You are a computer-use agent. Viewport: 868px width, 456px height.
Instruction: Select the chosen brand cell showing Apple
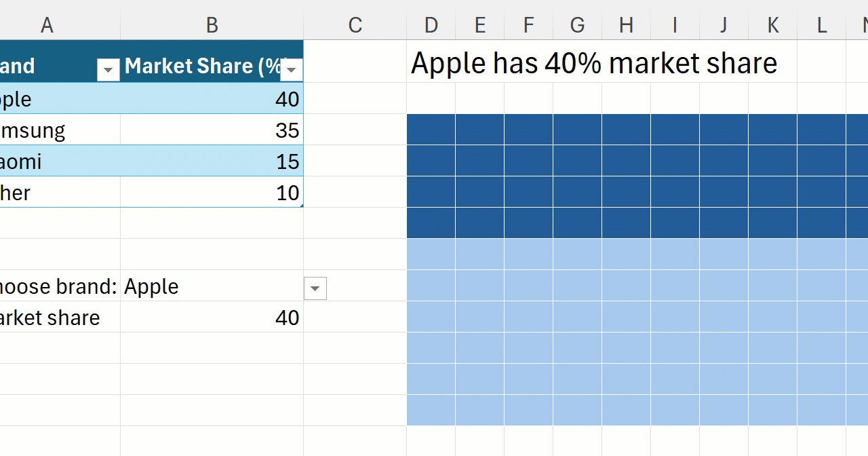(212, 286)
